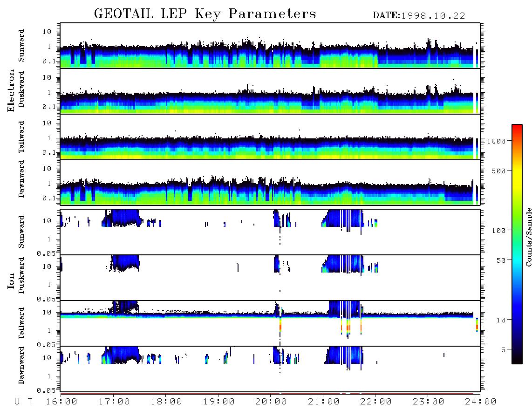The image size is (532, 410).
Task: Click colorbar tick label 1000
Action: tap(496, 141)
